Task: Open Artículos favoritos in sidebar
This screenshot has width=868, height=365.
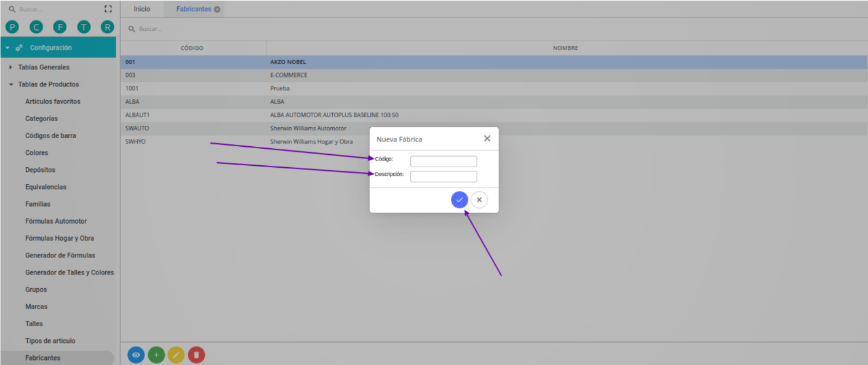Action: [53, 101]
